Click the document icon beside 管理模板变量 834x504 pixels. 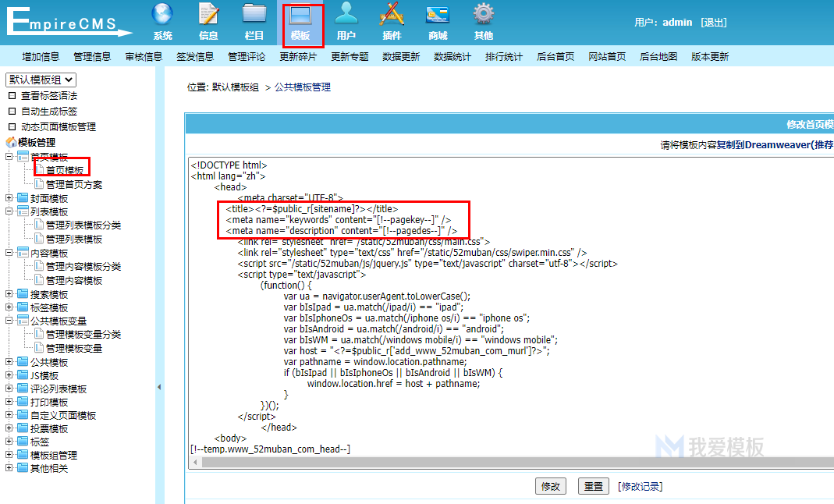pyautogui.click(x=39, y=348)
